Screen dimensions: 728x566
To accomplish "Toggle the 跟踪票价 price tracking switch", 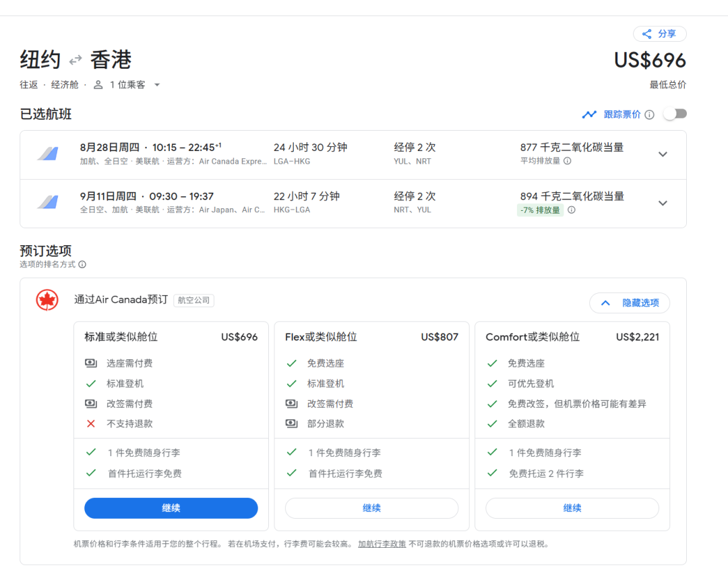I will coord(675,114).
